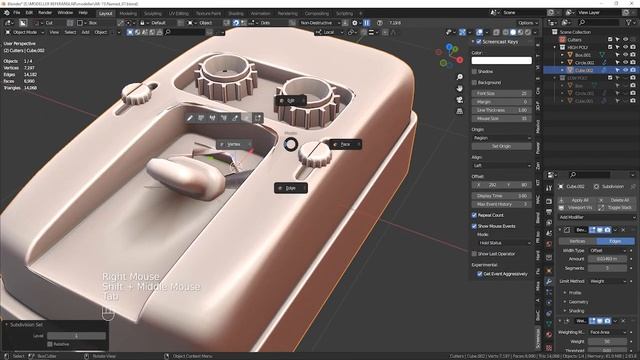This screenshot has height=360, width=640.
Task: Switch to the Sculpting workspace tab
Action: coord(152,13)
